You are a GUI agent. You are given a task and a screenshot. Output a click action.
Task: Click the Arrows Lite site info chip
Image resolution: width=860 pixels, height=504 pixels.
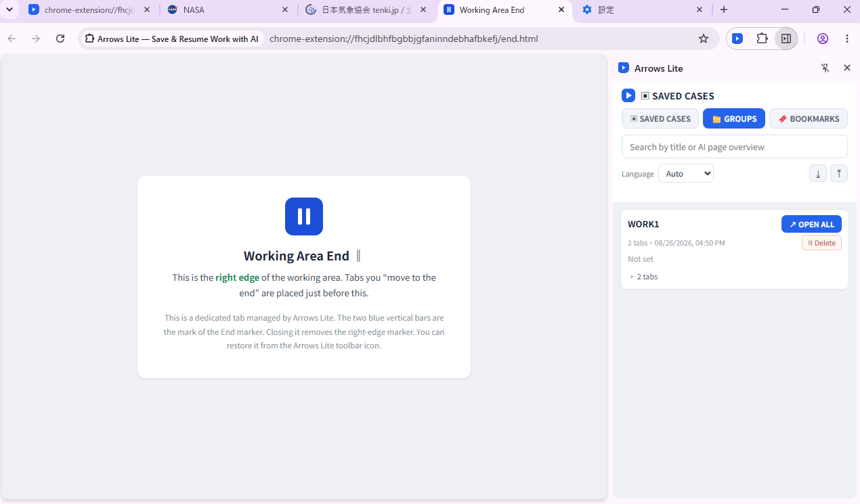click(x=171, y=39)
